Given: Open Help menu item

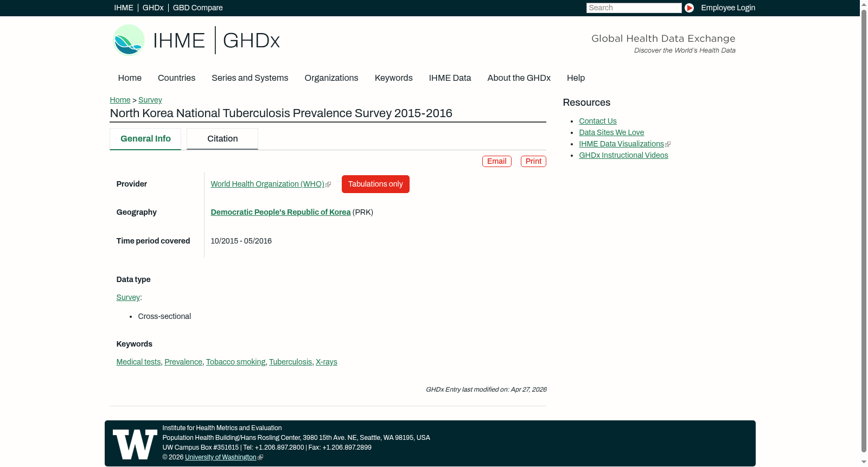Looking at the screenshot, I should 576,78.
